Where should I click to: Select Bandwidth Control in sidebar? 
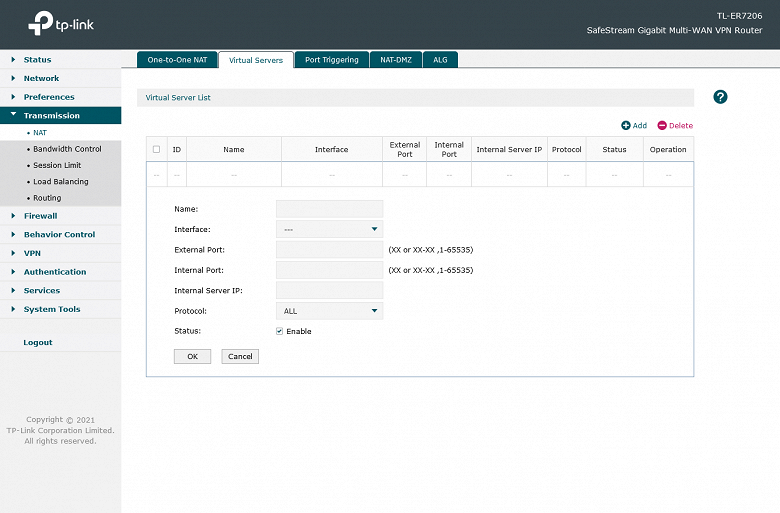pyautogui.click(x=67, y=149)
